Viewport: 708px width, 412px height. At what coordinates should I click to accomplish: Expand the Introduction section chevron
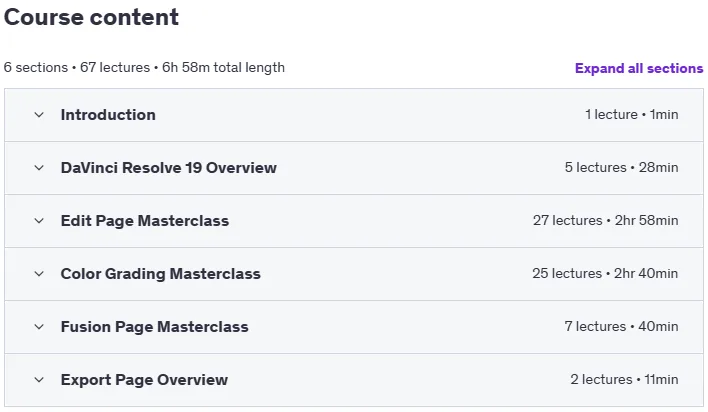[x=39, y=115]
